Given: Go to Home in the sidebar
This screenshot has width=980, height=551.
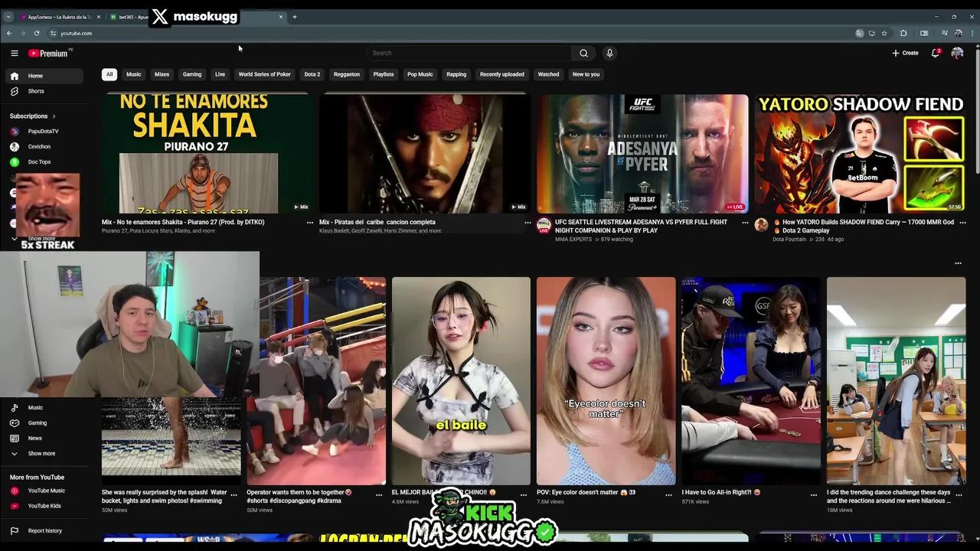Looking at the screenshot, I should pos(44,76).
